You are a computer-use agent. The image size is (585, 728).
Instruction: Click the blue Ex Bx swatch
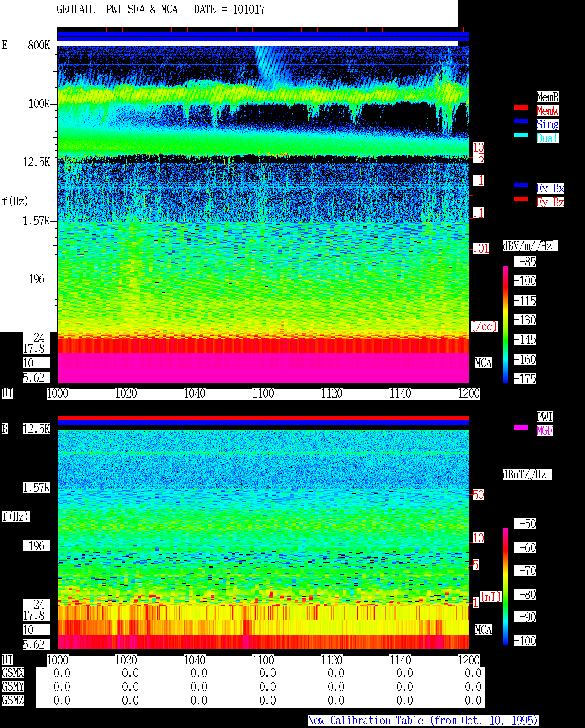click(521, 185)
